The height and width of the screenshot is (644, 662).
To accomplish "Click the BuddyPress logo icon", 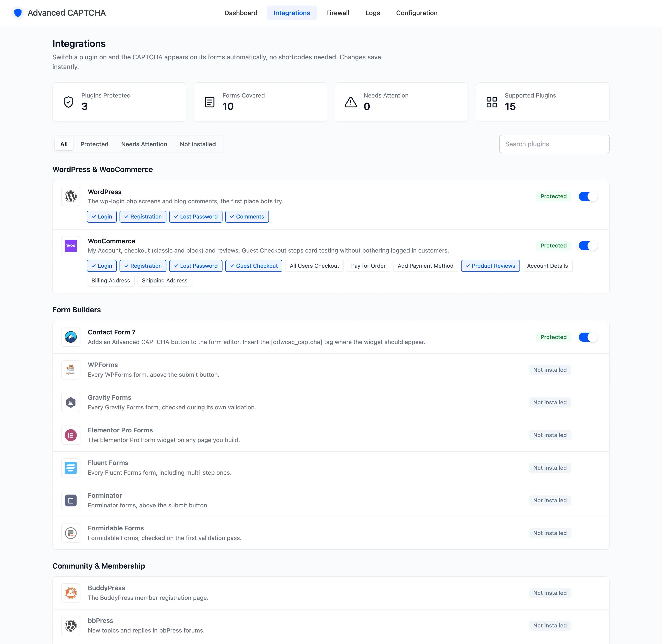I will [x=71, y=592].
